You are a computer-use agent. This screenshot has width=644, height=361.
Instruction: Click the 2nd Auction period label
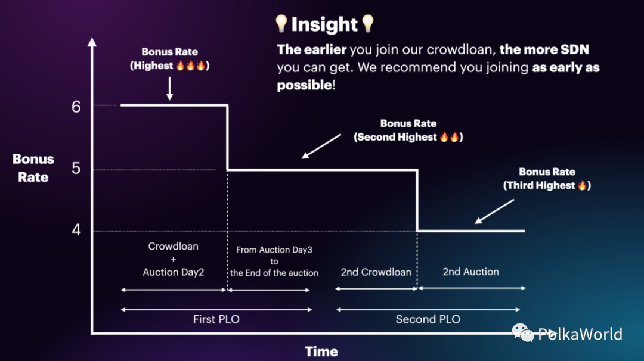pos(470,272)
